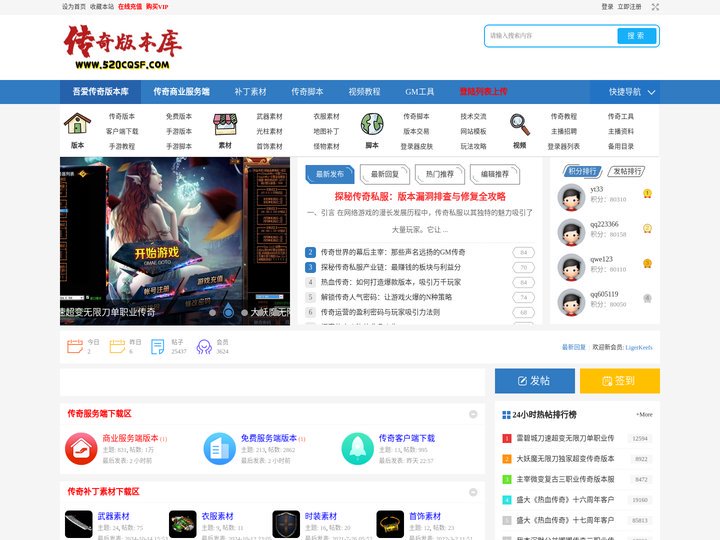Click the house icon for 版本 category
This screenshot has width=720, height=540.
[77, 124]
